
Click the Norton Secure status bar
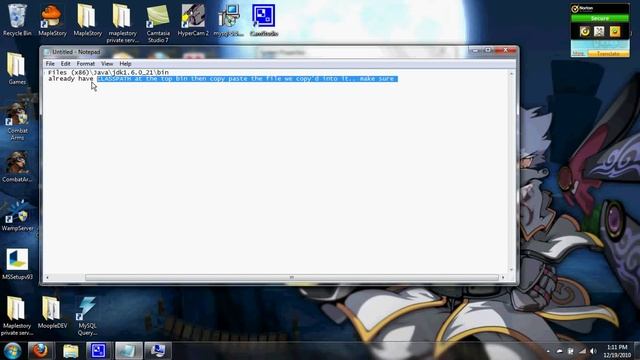coord(600,18)
